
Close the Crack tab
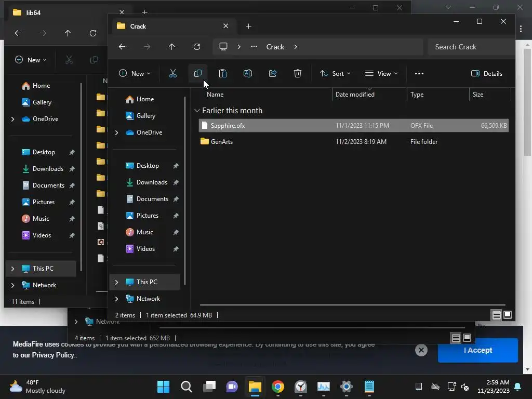point(225,26)
